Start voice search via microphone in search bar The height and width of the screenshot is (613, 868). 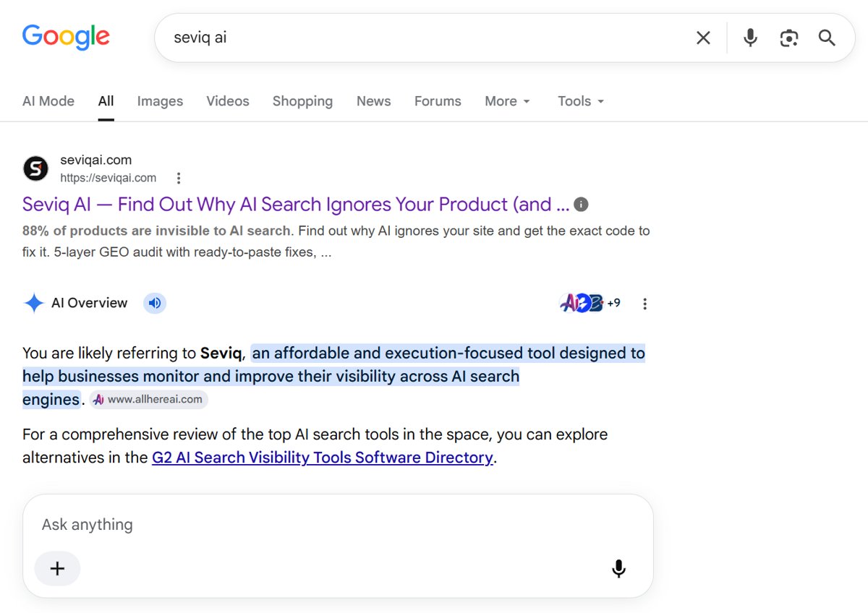tap(751, 38)
